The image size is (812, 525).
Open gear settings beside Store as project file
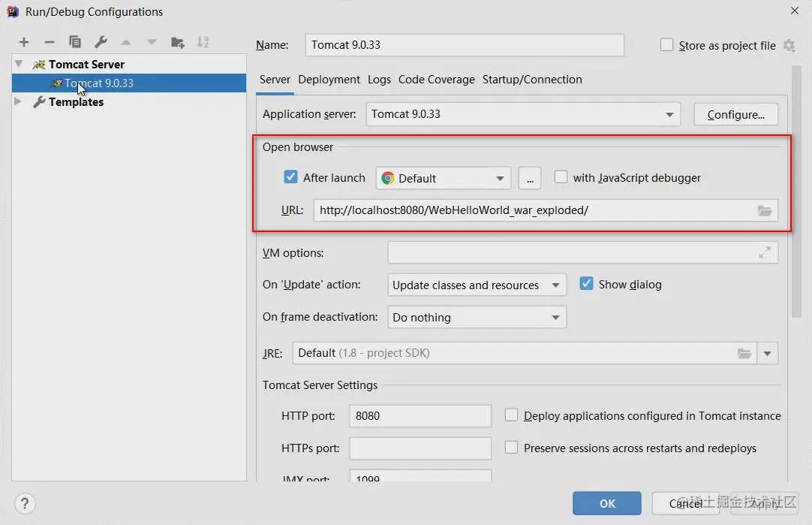[x=789, y=46]
